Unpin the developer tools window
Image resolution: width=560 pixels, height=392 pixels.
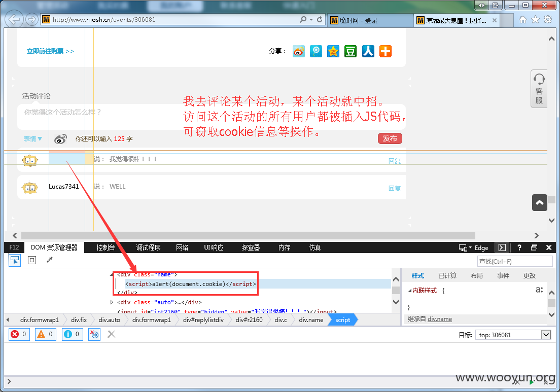pos(534,247)
